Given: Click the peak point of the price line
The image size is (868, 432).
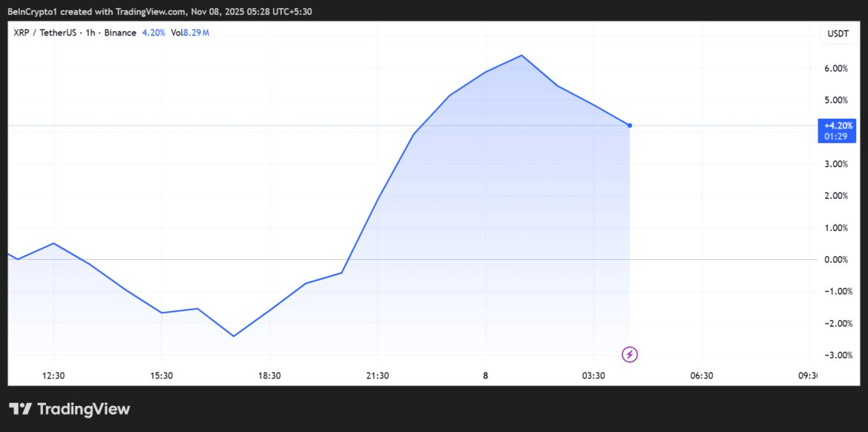Looking at the screenshot, I should tap(522, 56).
